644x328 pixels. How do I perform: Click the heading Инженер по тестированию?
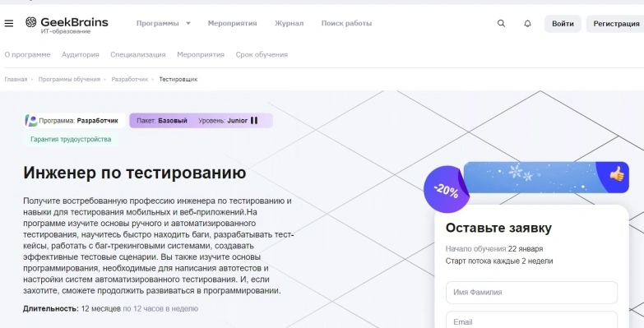coord(135,173)
